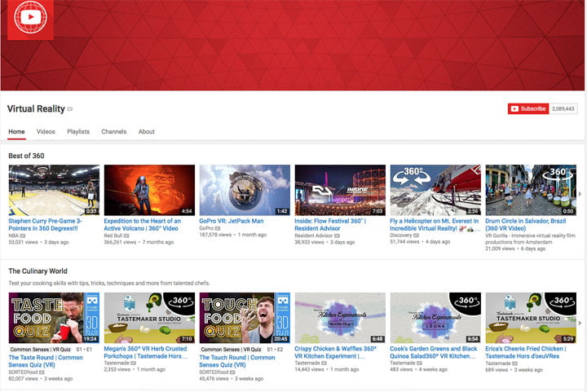This screenshot has height=392, width=587.
Task: Click Common Senses | VR Quiz S1 • E1 label
Action: click(x=51, y=350)
